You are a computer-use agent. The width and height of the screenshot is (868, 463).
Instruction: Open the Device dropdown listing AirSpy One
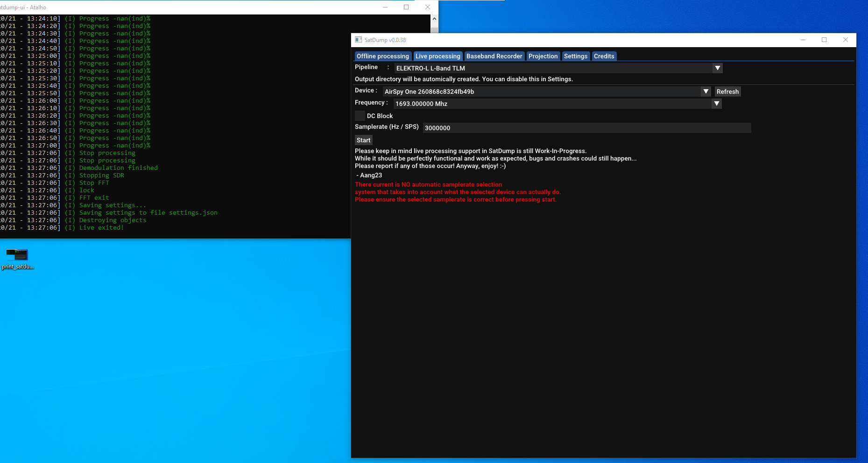click(706, 91)
